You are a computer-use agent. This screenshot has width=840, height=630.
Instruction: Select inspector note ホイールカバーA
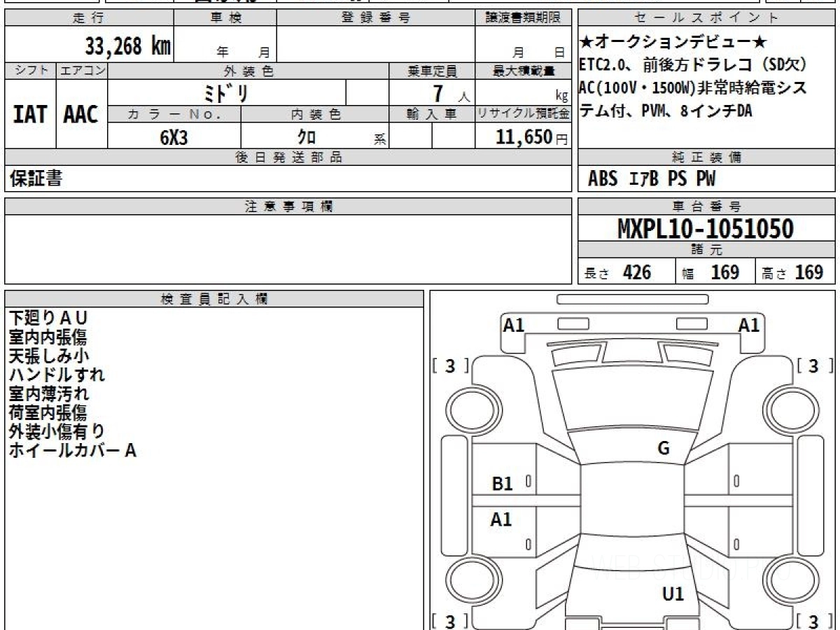click(x=72, y=451)
